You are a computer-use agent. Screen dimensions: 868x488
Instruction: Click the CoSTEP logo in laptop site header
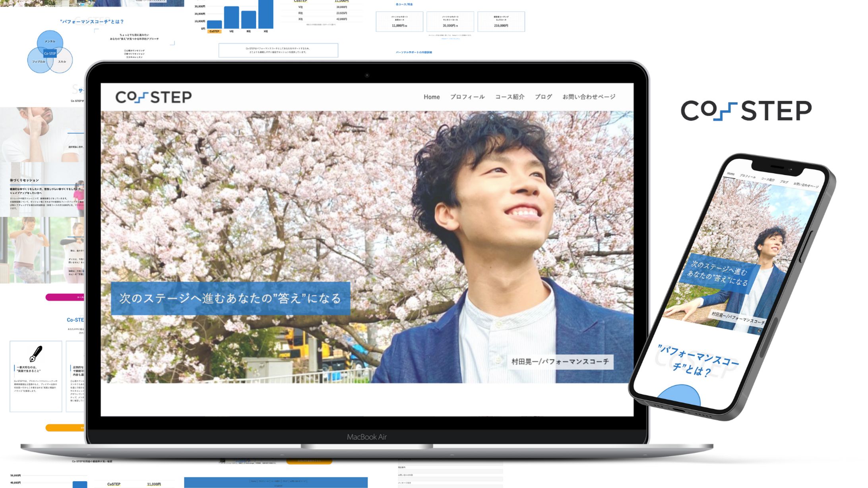click(x=153, y=97)
